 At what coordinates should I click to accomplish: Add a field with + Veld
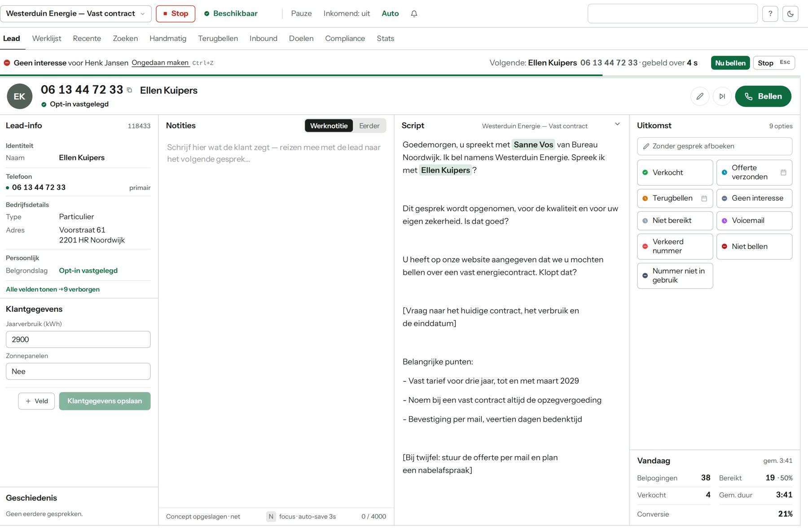click(36, 401)
